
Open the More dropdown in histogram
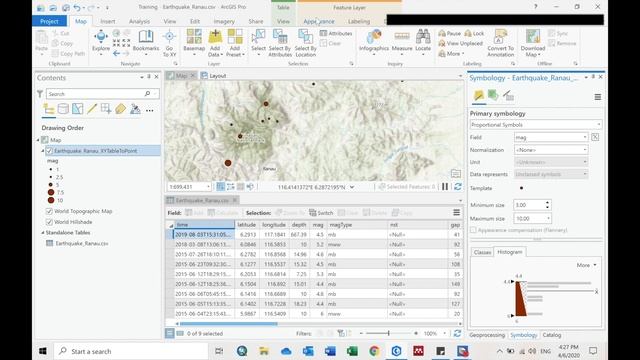coord(587,265)
